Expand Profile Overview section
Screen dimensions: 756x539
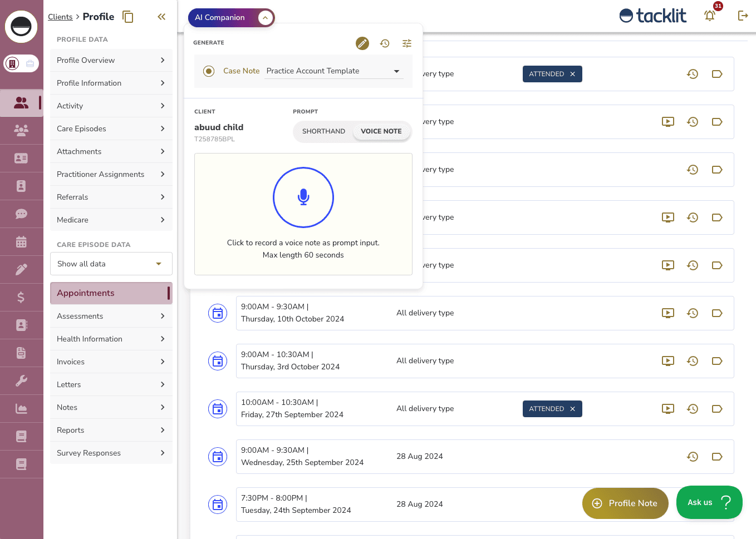[x=111, y=60]
